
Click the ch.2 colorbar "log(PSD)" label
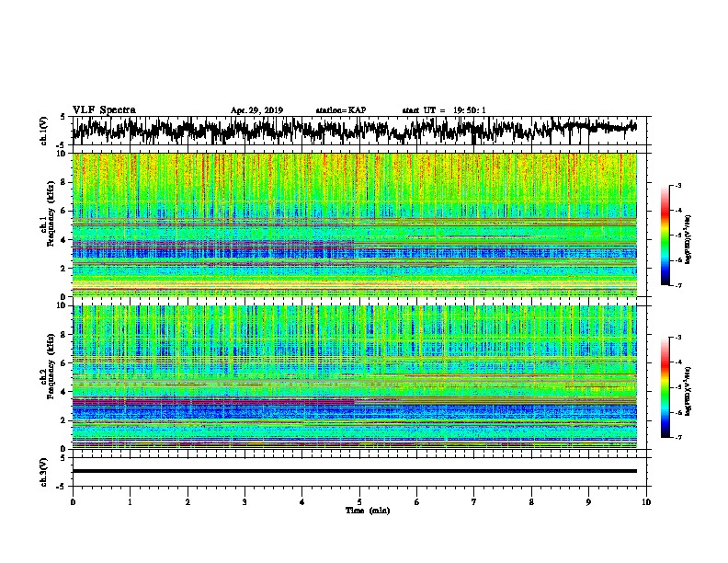pyautogui.click(x=688, y=391)
